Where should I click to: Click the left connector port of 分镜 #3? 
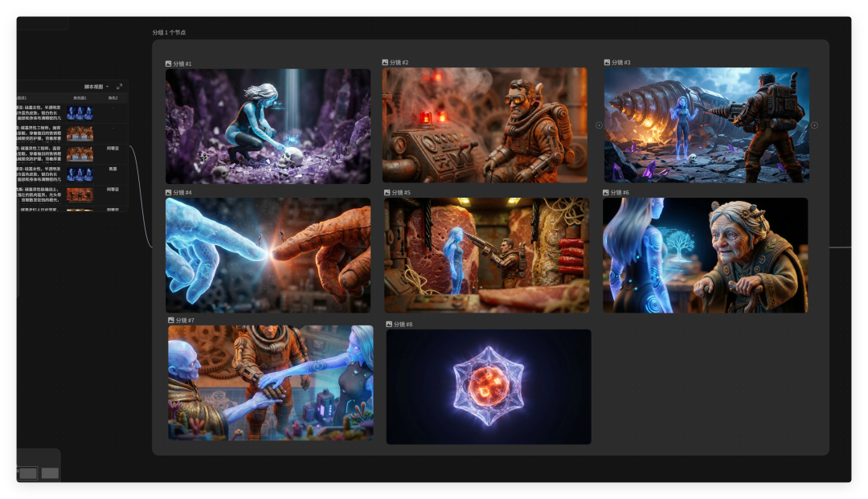click(x=598, y=125)
